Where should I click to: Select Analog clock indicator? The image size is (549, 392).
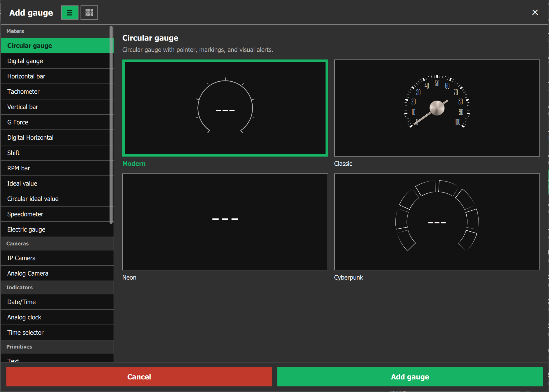[57, 317]
